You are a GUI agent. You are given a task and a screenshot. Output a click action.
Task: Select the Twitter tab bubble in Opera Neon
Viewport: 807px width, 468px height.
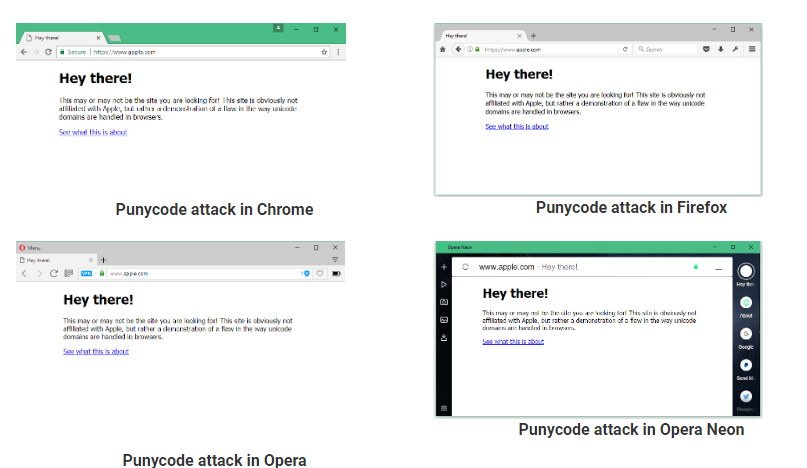[x=746, y=396]
